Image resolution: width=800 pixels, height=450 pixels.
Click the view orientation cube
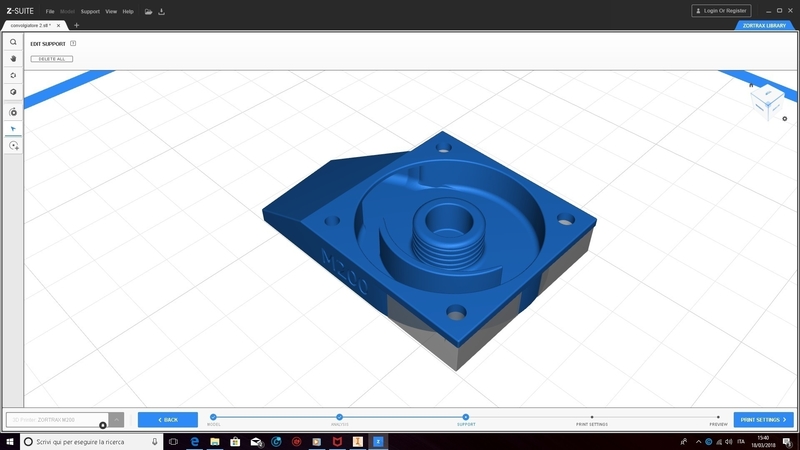pyautogui.click(x=767, y=102)
